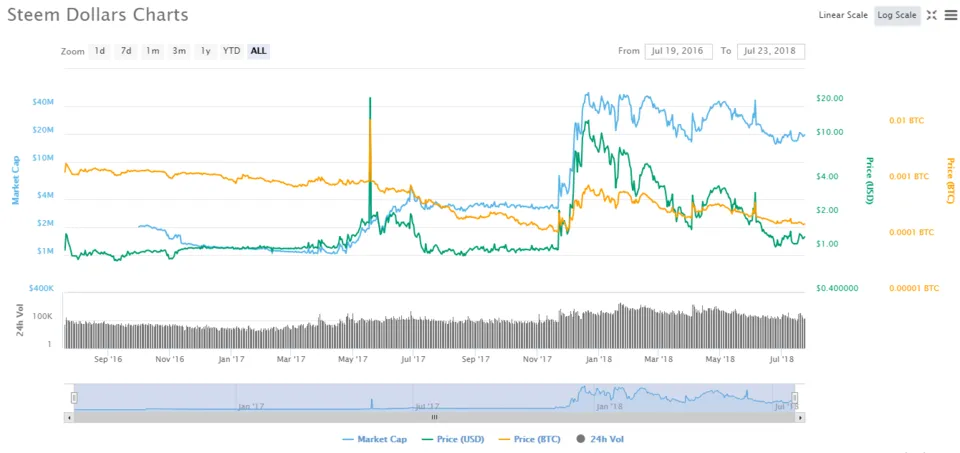Click the navigator scrollbar left arrow
Viewport: 960px width, 453px height.
[x=68, y=417]
